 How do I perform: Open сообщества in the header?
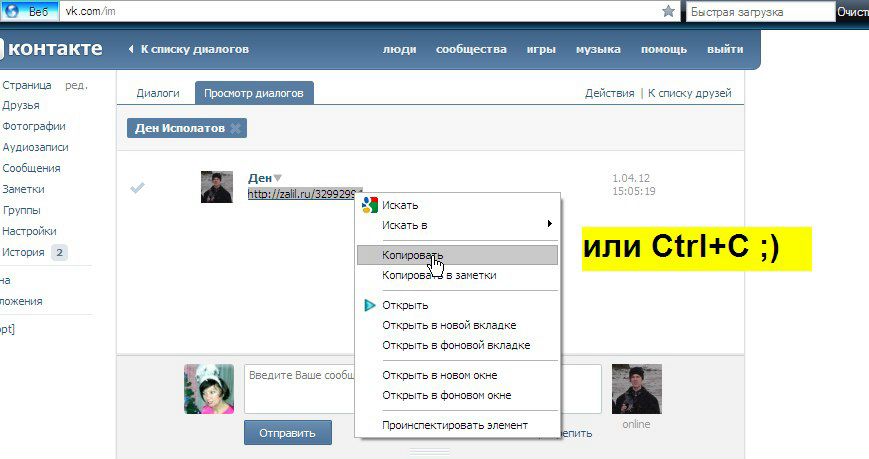pos(471,49)
